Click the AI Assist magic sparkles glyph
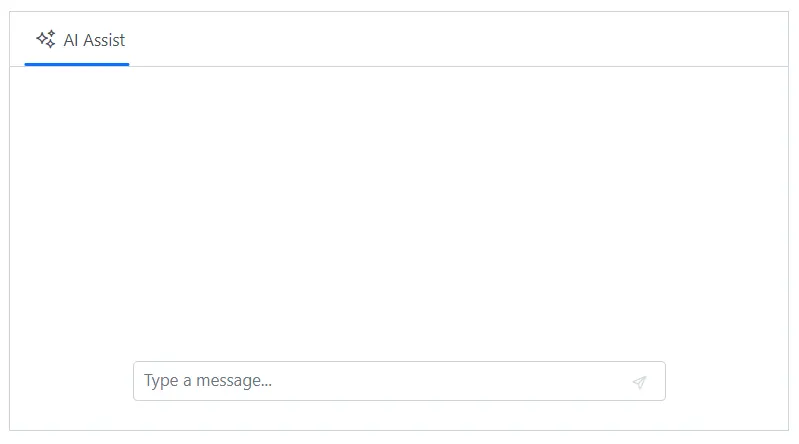Viewport: 799px width, 444px height. click(x=45, y=40)
